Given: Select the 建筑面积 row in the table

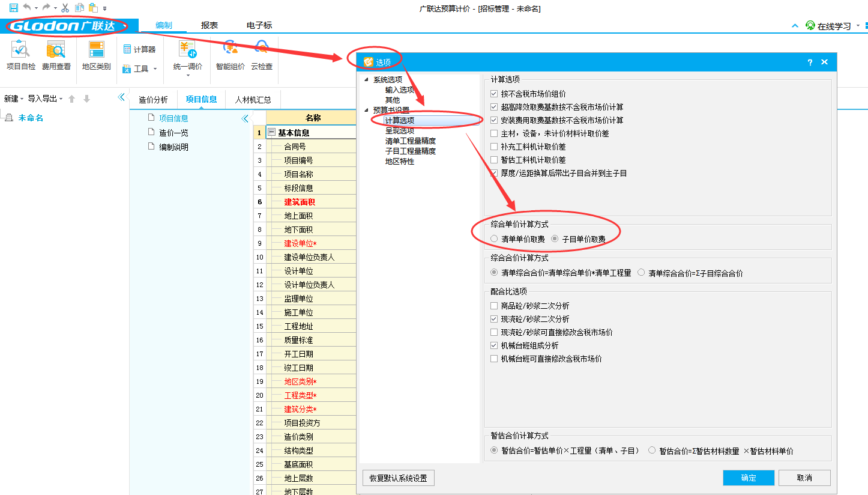Looking at the screenshot, I should click(x=305, y=202).
